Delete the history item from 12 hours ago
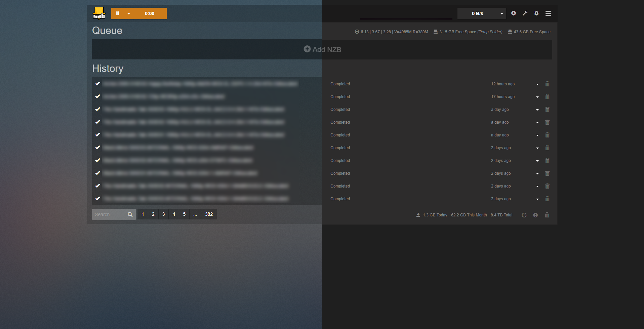This screenshot has width=644, height=329. tap(547, 84)
